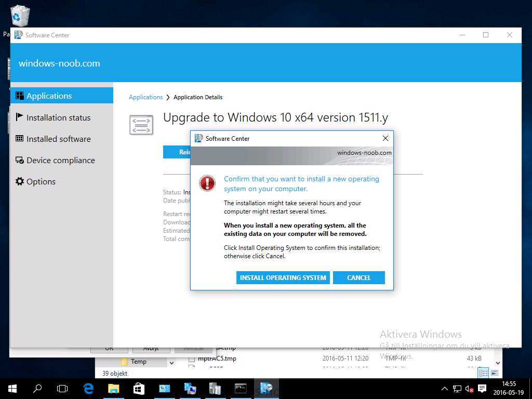Open the network status tray icon
This screenshot has width=532, height=399.
(x=457, y=389)
